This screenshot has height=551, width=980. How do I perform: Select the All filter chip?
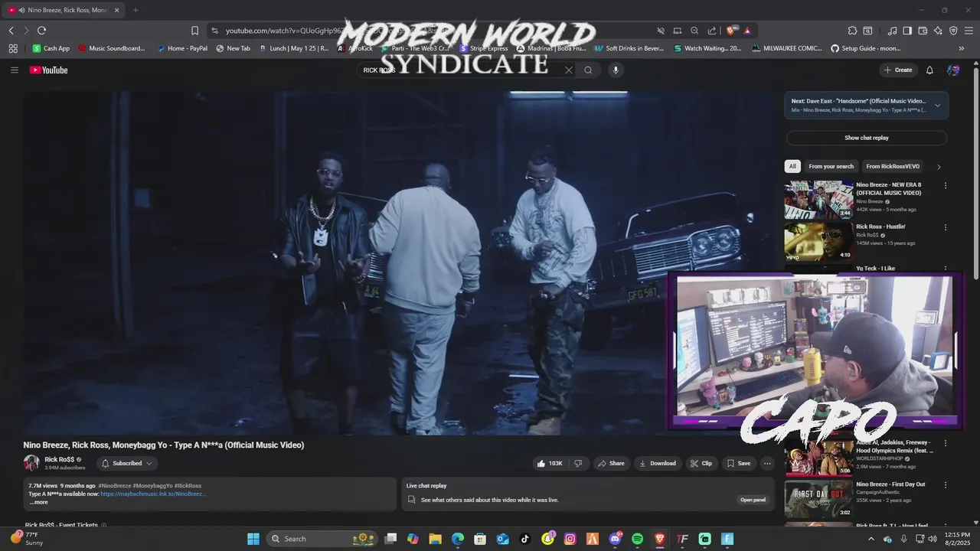(x=792, y=166)
